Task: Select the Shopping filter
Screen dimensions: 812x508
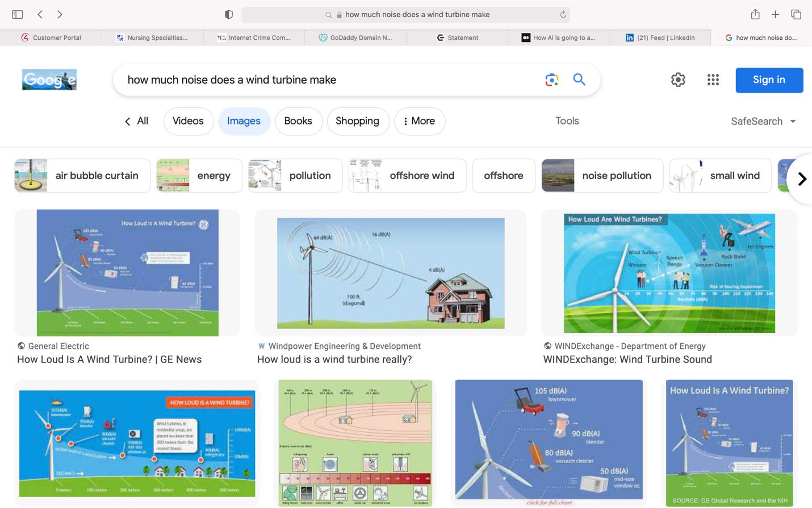Action: coord(358,121)
